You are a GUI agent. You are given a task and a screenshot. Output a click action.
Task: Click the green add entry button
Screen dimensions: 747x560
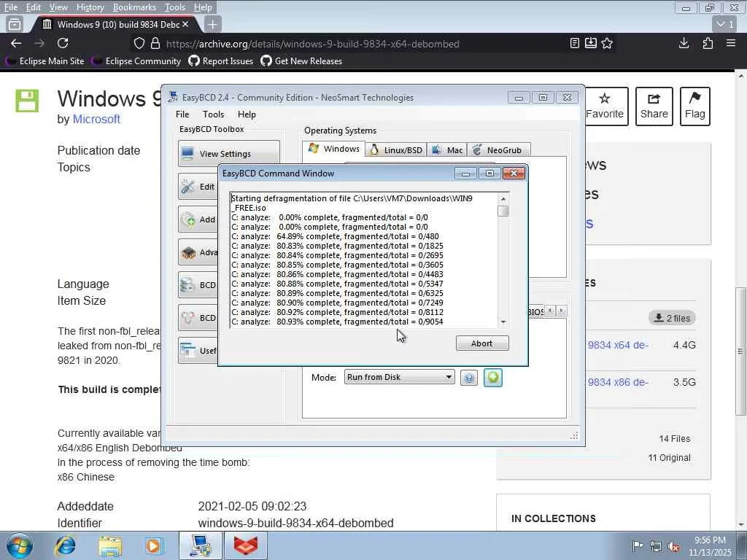[493, 378]
